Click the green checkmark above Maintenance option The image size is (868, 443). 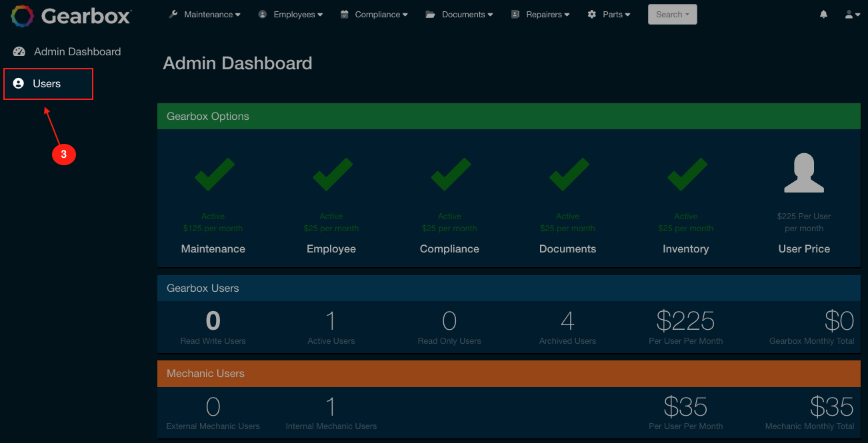point(213,176)
